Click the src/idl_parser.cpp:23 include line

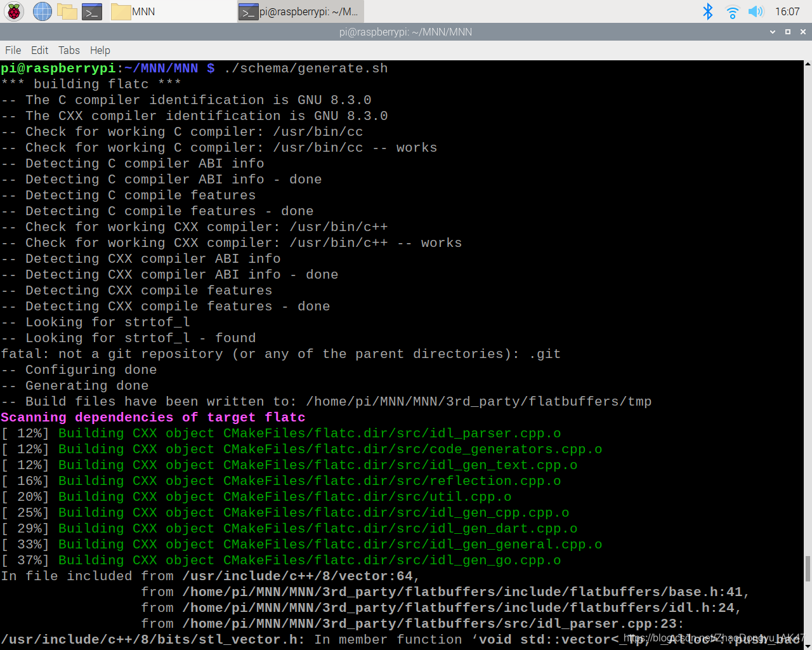(x=413, y=624)
